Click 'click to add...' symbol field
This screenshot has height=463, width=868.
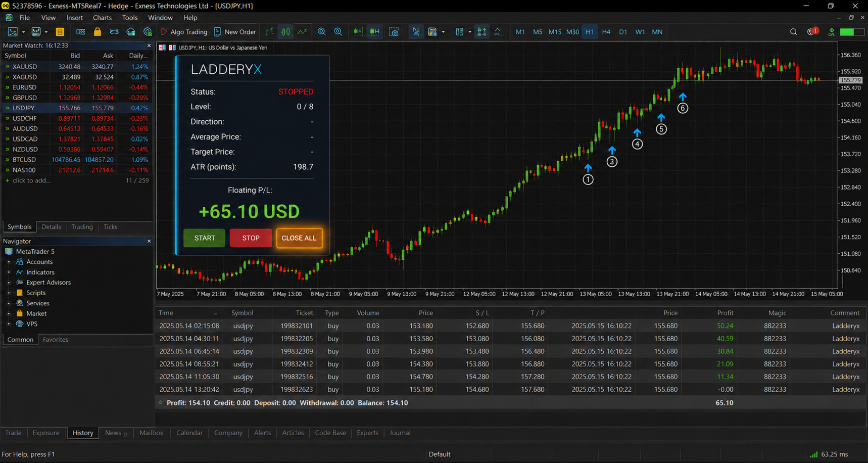31,180
